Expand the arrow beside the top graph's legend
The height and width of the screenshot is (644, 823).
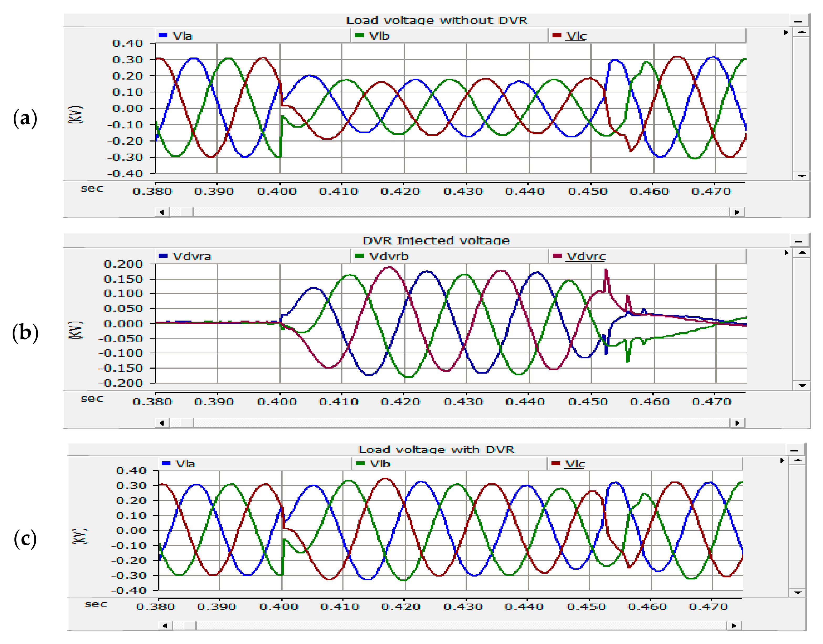point(786,33)
